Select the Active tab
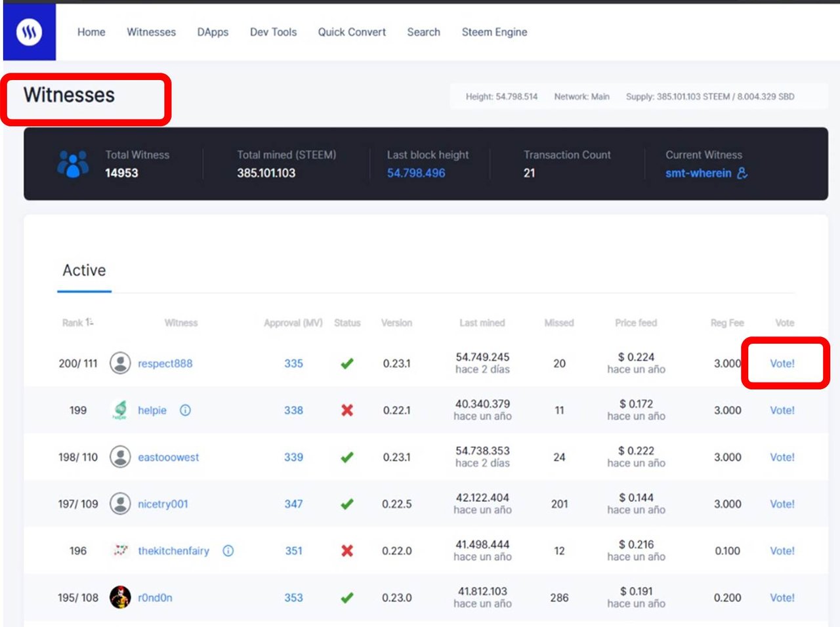Image resolution: width=840 pixels, height=627 pixels. [x=84, y=270]
